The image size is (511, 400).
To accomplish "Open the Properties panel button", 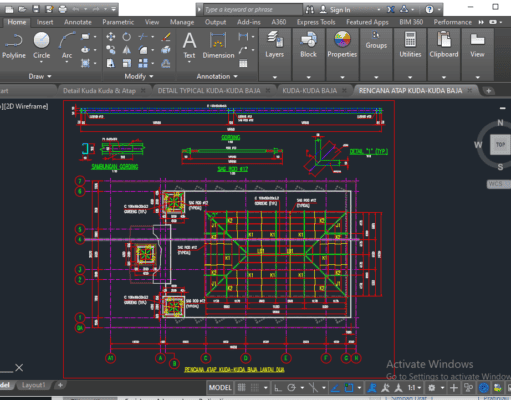I will (342, 45).
